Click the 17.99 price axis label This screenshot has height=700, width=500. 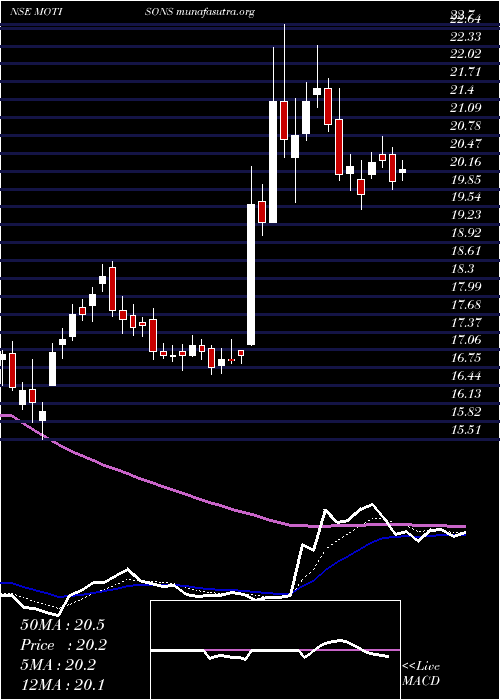click(467, 287)
